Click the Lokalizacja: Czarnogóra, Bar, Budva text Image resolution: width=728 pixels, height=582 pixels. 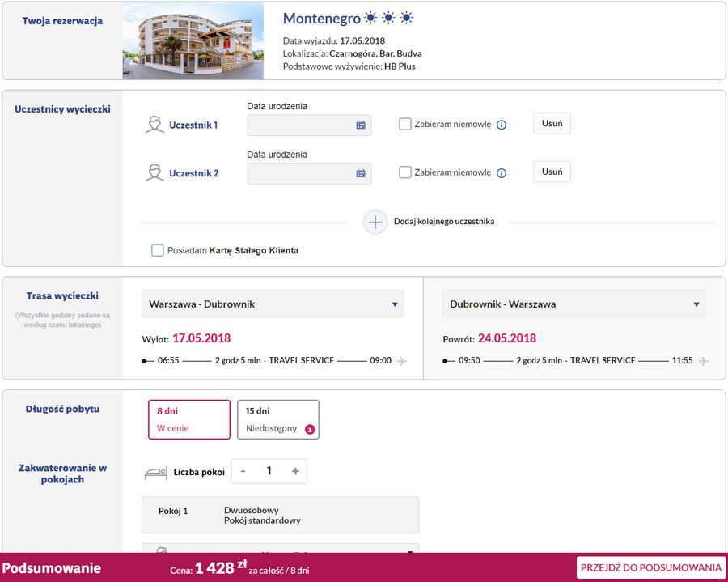(353, 53)
